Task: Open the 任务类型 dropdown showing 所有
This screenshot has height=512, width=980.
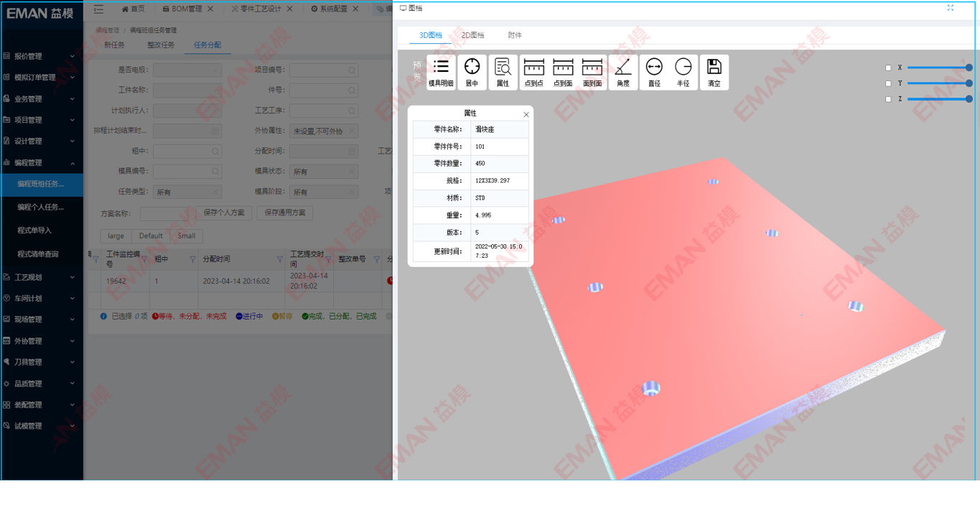Action: pos(187,192)
